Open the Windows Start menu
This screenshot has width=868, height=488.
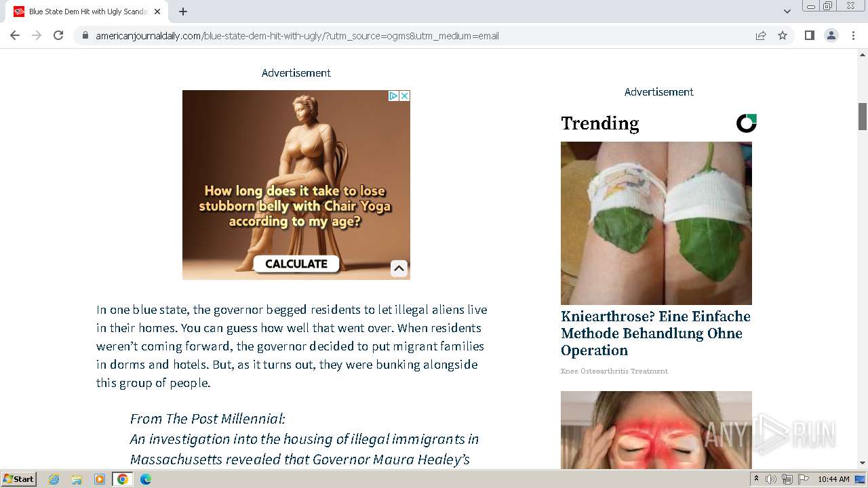[x=19, y=479]
